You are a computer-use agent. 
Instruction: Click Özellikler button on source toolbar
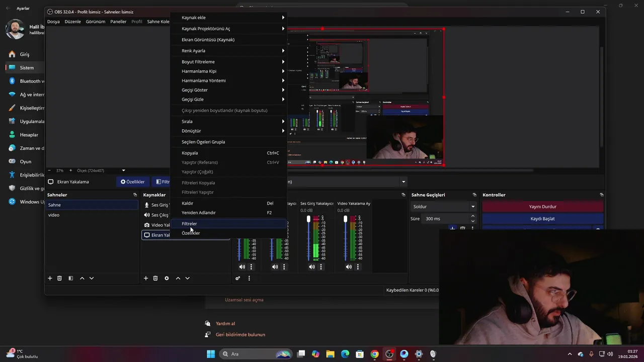(x=132, y=182)
